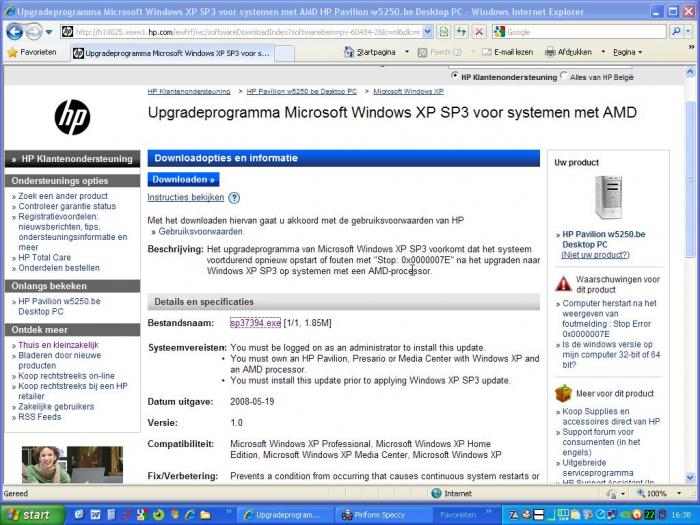
Task: Open RSS Feeds sidebar link
Action: coord(40,417)
